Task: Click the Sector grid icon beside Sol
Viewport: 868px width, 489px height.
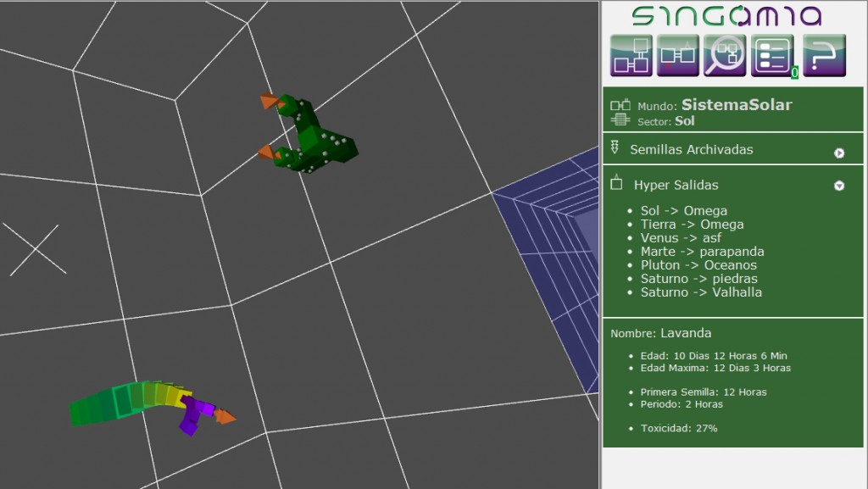Action: pyautogui.click(x=620, y=121)
